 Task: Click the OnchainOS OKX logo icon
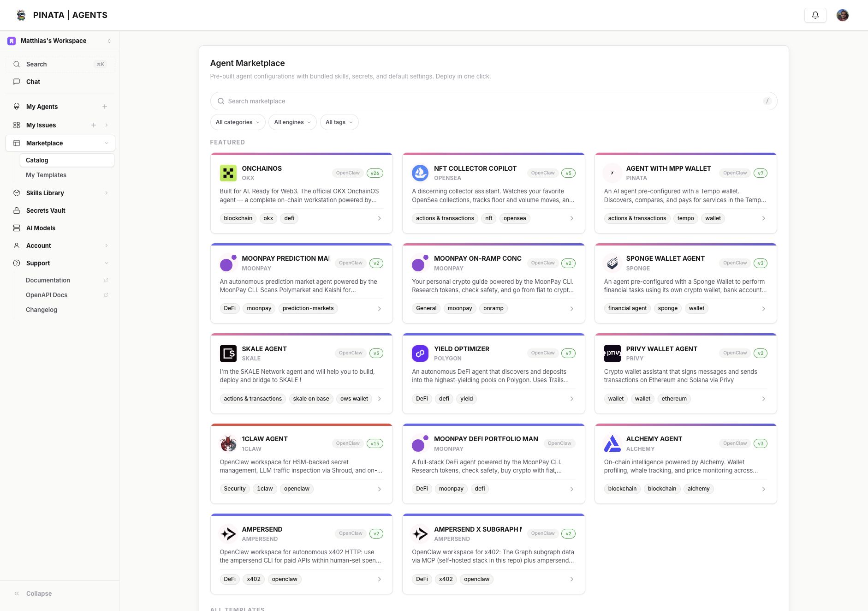[x=228, y=173]
